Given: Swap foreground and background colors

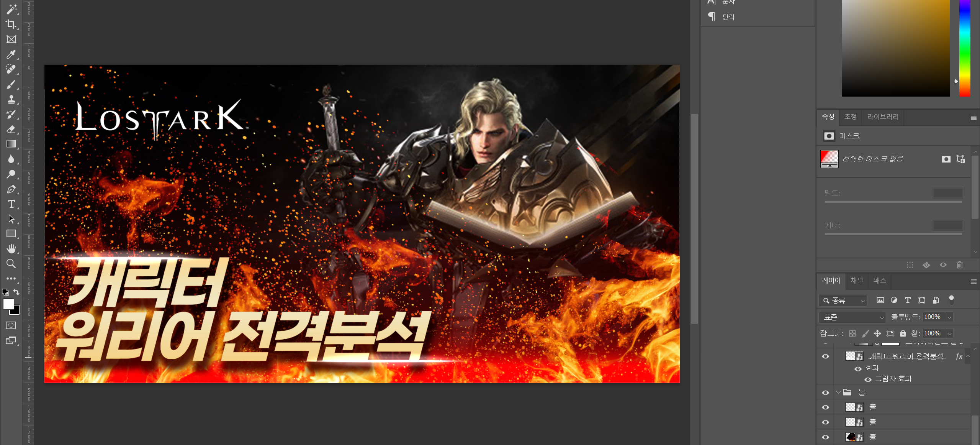Looking at the screenshot, I should (16, 292).
